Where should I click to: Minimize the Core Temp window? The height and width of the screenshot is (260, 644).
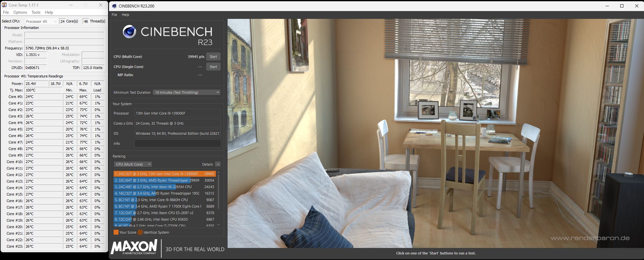[71, 5]
